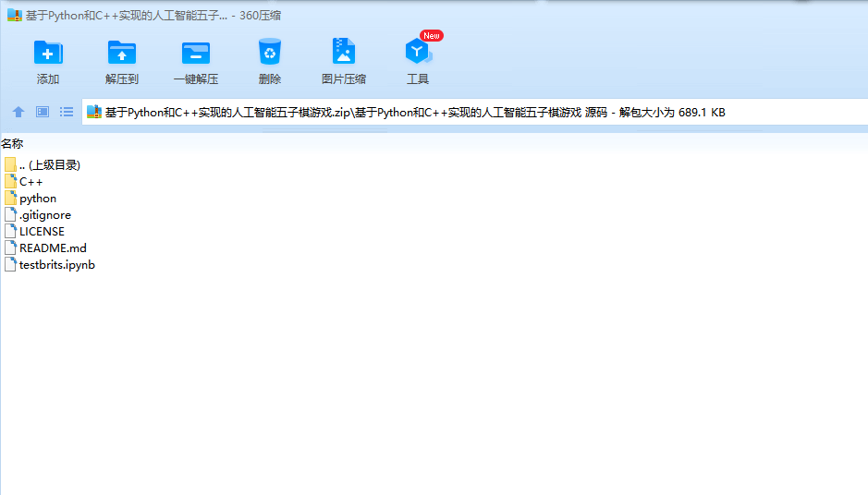Select the 'LICENSE' file name

click(x=42, y=231)
